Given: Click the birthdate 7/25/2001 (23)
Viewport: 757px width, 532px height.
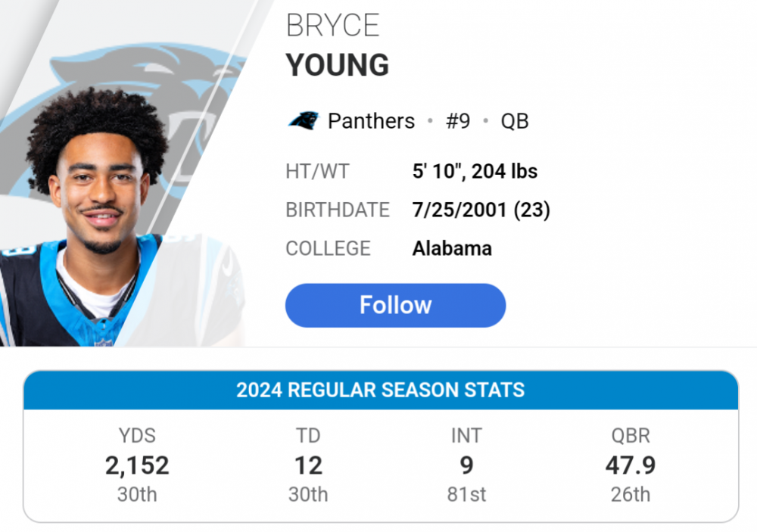Looking at the screenshot, I should tap(481, 210).
